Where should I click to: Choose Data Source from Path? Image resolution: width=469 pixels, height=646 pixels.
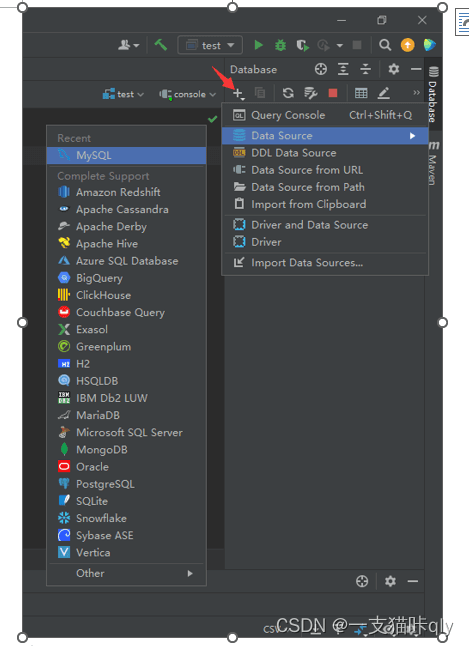(x=325, y=187)
